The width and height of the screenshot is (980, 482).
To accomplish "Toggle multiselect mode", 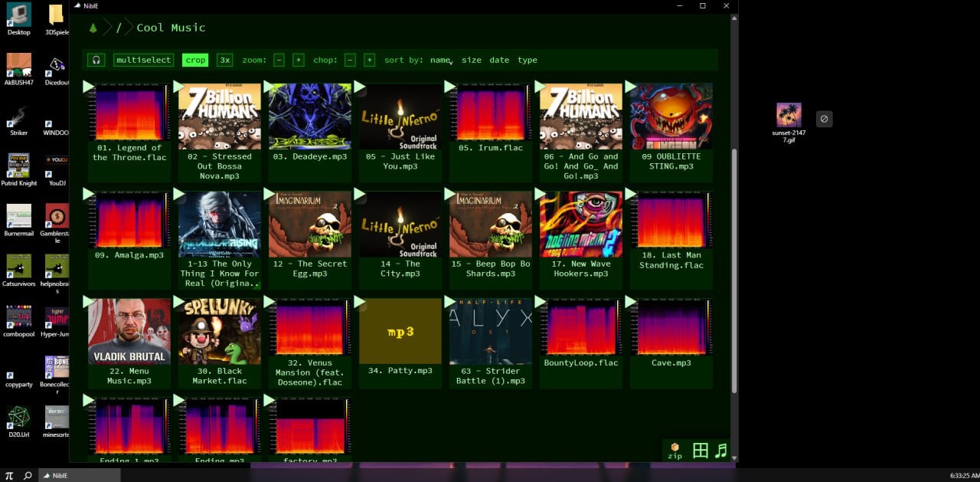I will tap(143, 60).
